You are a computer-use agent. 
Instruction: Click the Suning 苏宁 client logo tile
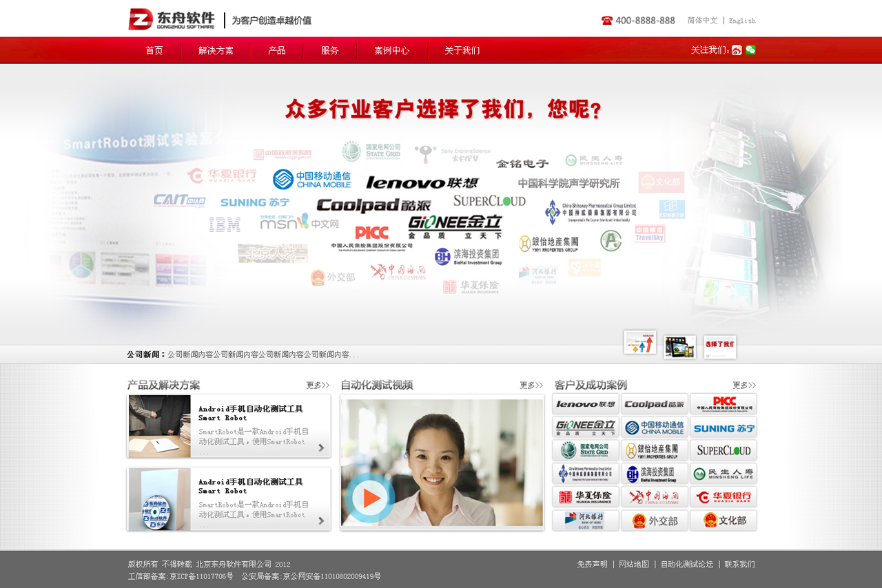tap(724, 428)
